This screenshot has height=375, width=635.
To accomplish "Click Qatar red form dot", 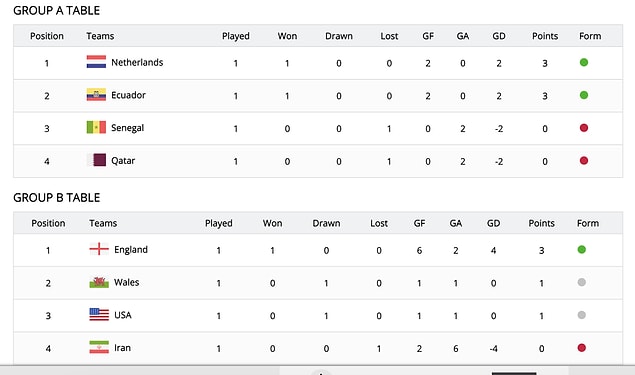I will [x=584, y=161].
